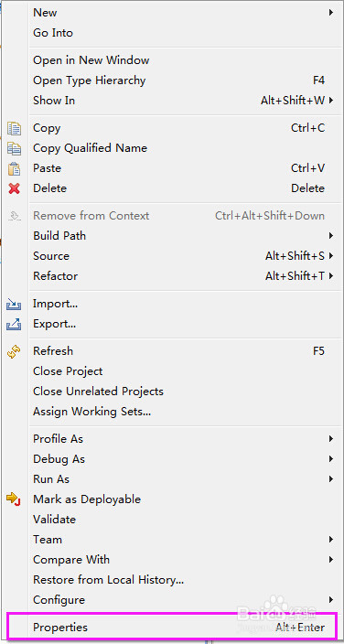
Task: Click the Copy Qualified Name icon
Action: tap(14, 148)
